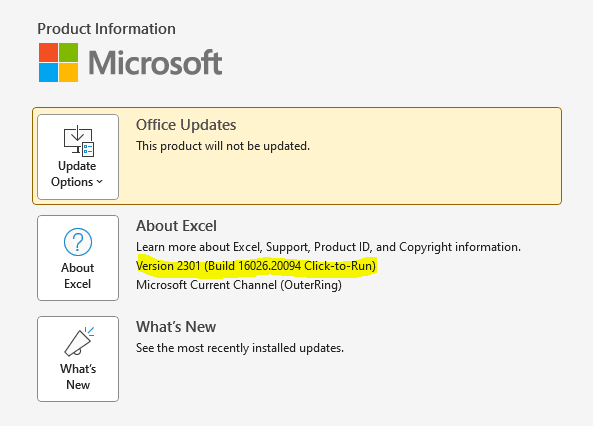The image size is (593, 426).
Task: Click 'See the most recently installed updates' text
Action: click(x=240, y=348)
